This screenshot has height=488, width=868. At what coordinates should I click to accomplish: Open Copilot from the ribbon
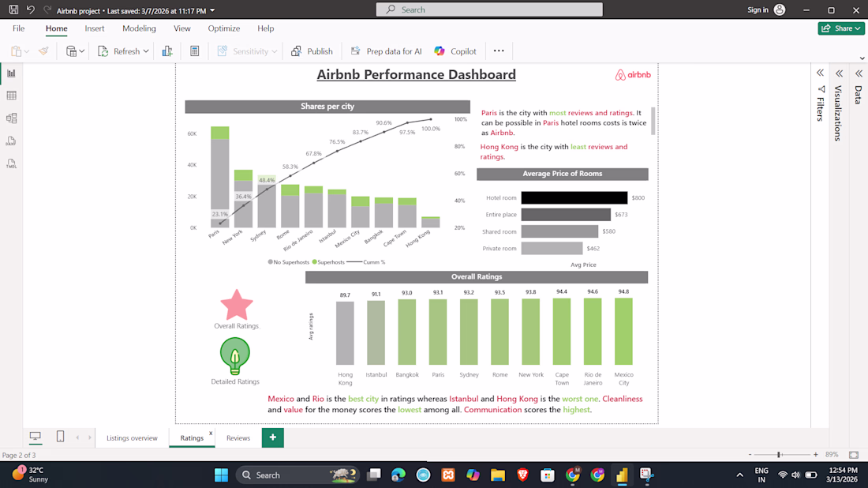(455, 51)
